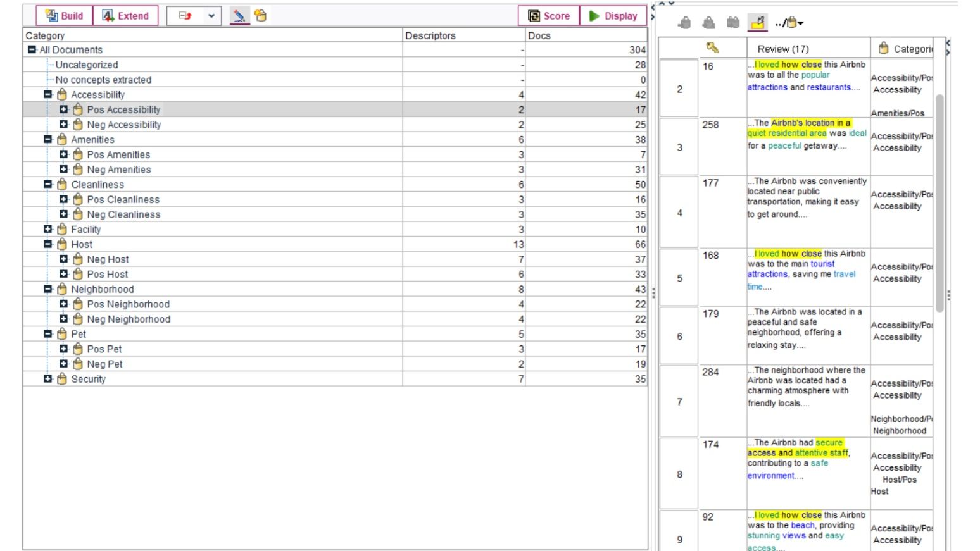Select the Neg Accessibility category label
The height and width of the screenshot is (551, 980).
[124, 125]
